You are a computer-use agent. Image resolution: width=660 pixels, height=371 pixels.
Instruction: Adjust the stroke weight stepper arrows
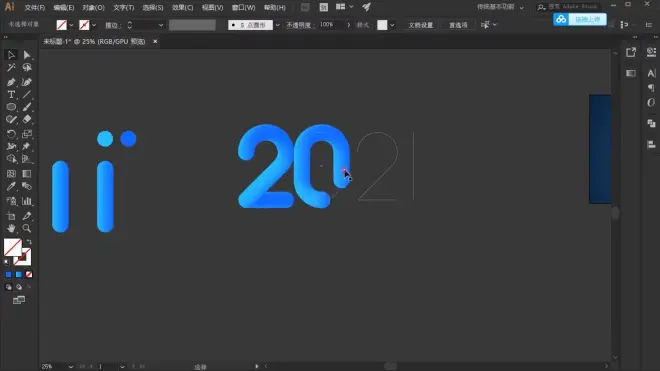click(130, 25)
